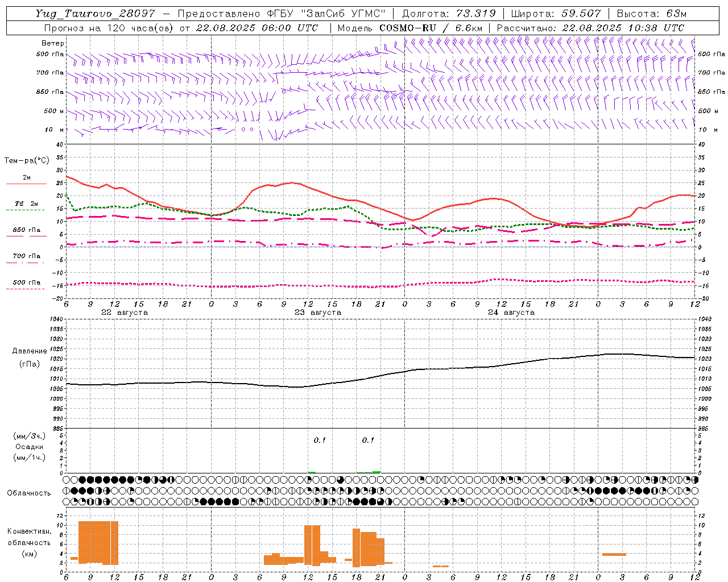This screenshot has width=728, height=582.
Task: Click the Конвективн. label
Action: coord(30,531)
